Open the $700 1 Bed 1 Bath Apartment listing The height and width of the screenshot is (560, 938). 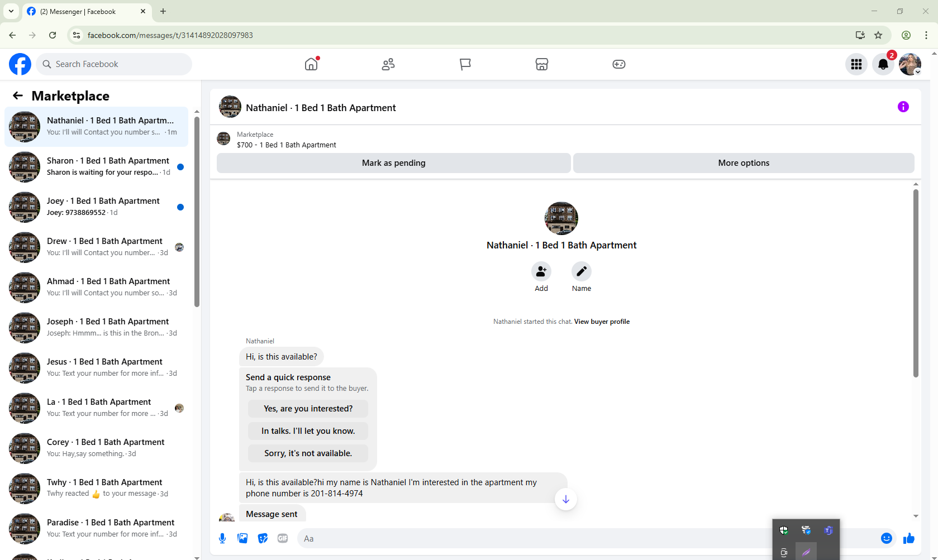[x=287, y=145]
